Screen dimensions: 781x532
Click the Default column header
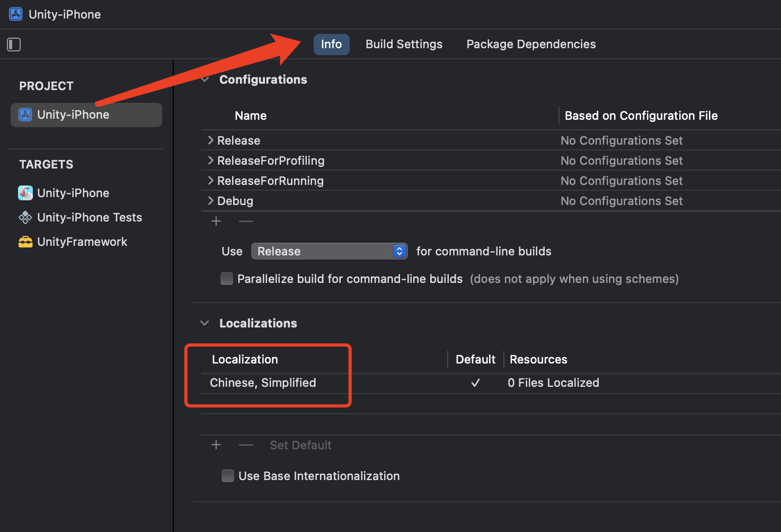[475, 359]
